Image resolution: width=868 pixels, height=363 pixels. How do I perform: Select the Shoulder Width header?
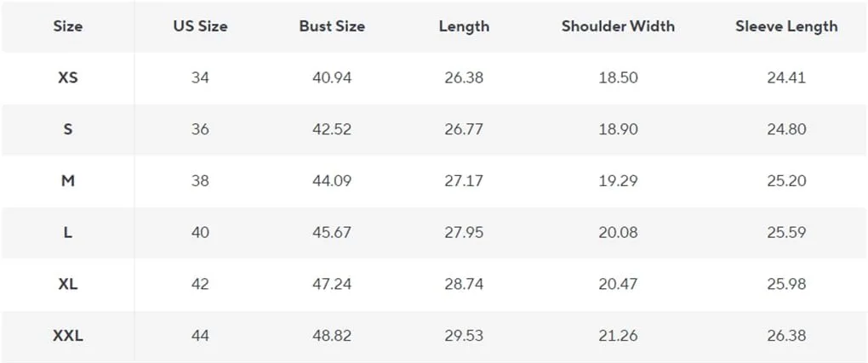618,26
